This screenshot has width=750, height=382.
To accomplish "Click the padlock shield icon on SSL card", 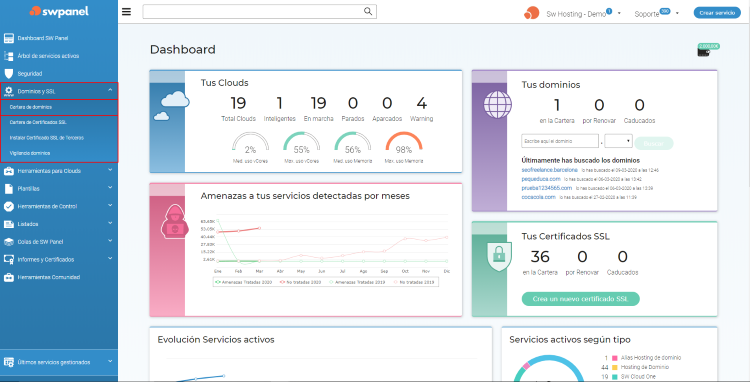I will click(499, 257).
